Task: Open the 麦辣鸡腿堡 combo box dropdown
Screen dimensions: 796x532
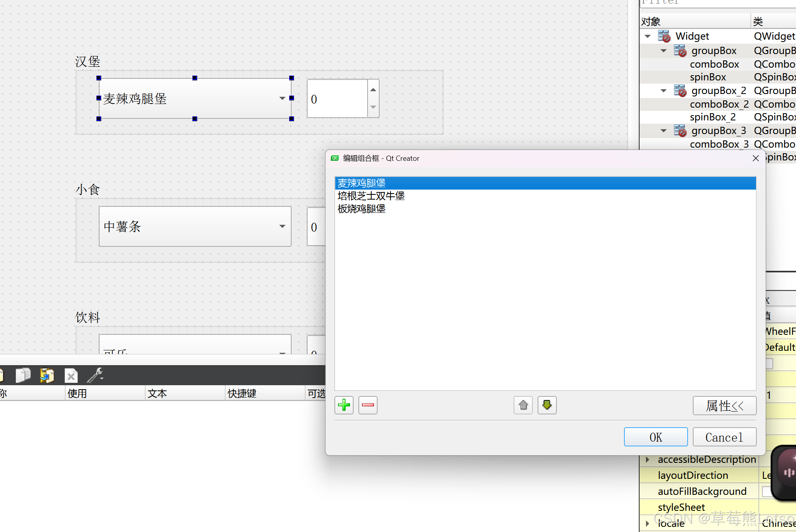Action: [282, 98]
